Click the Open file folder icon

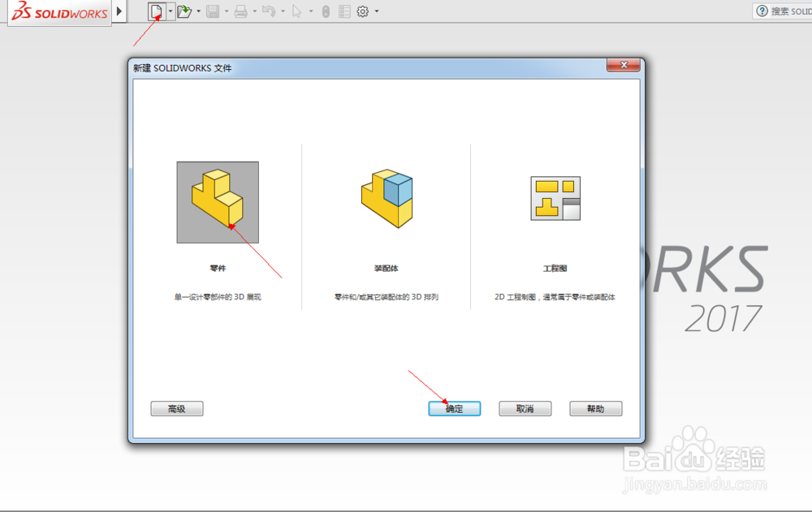click(x=184, y=11)
